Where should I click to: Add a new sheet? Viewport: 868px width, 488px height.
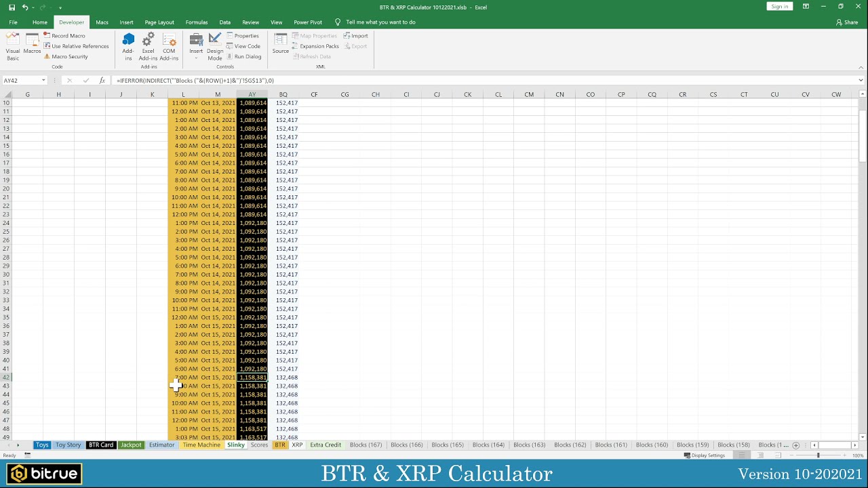pyautogui.click(x=796, y=445)
